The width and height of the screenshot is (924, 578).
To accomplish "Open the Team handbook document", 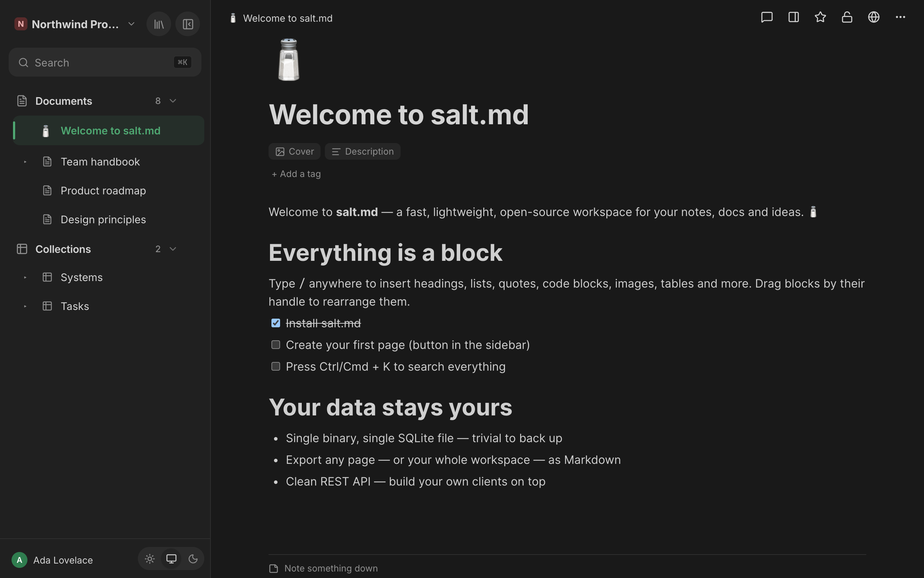I will (x=100, y=162).
